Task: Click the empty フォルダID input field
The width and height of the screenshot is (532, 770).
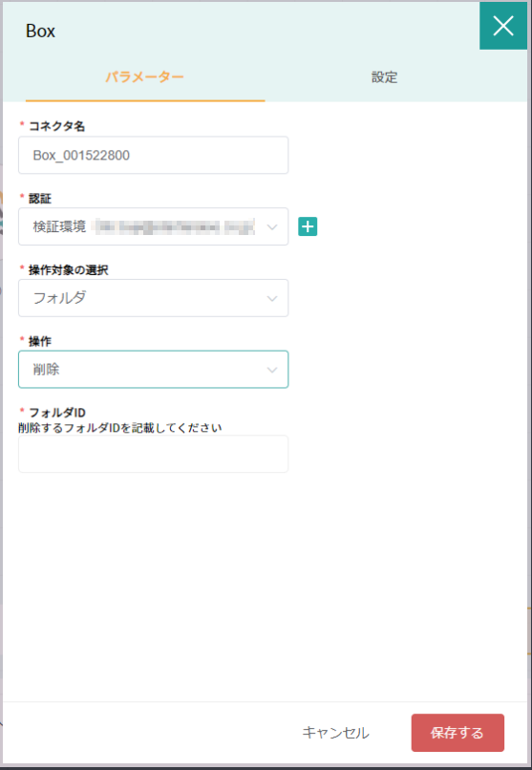Action: (x=153, y=454)
